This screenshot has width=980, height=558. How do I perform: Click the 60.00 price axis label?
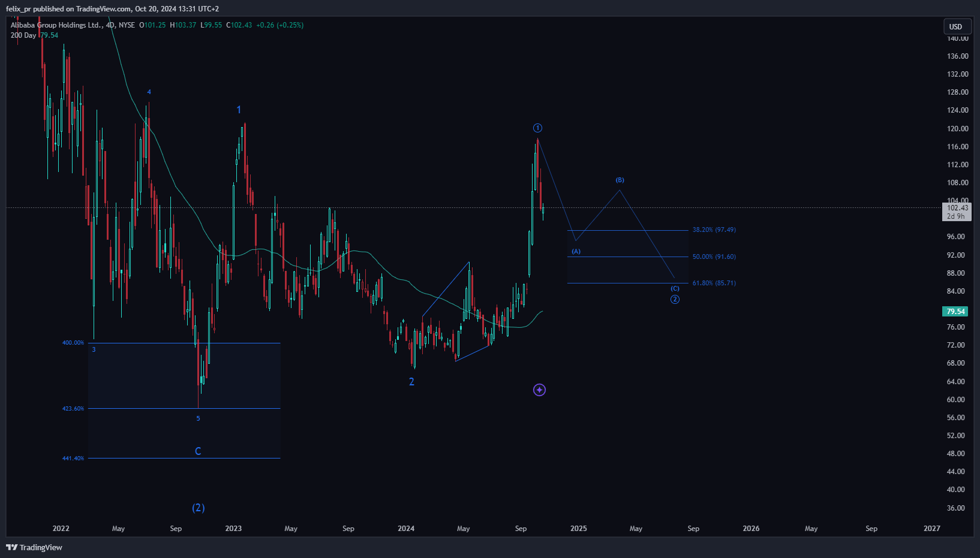[956, 400]
